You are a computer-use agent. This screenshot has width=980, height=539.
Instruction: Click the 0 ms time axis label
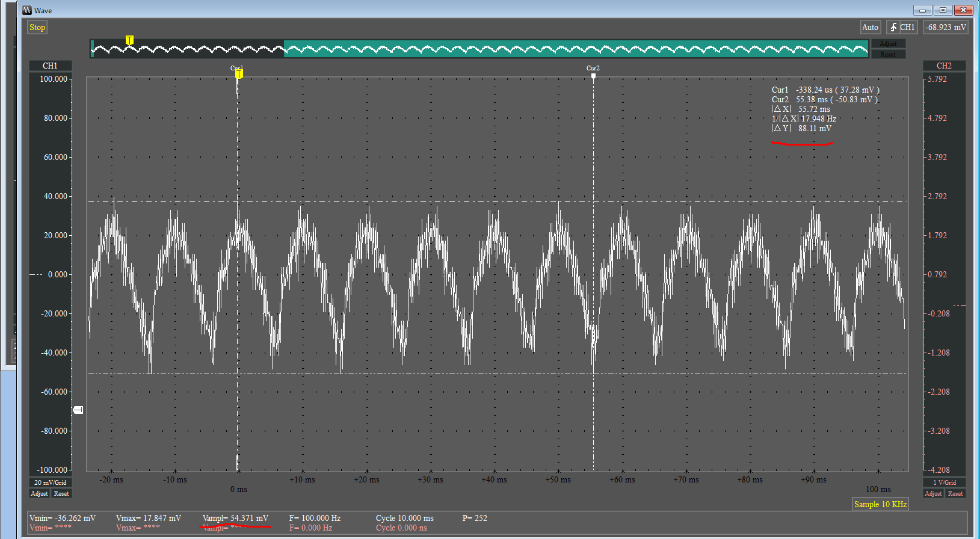click(x=239, y=489)
